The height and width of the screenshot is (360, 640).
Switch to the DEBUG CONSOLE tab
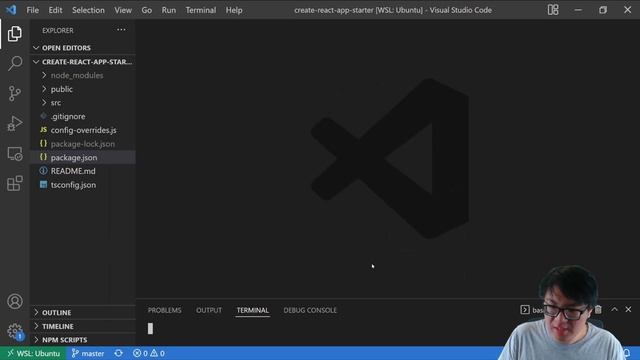pos(310,310)
